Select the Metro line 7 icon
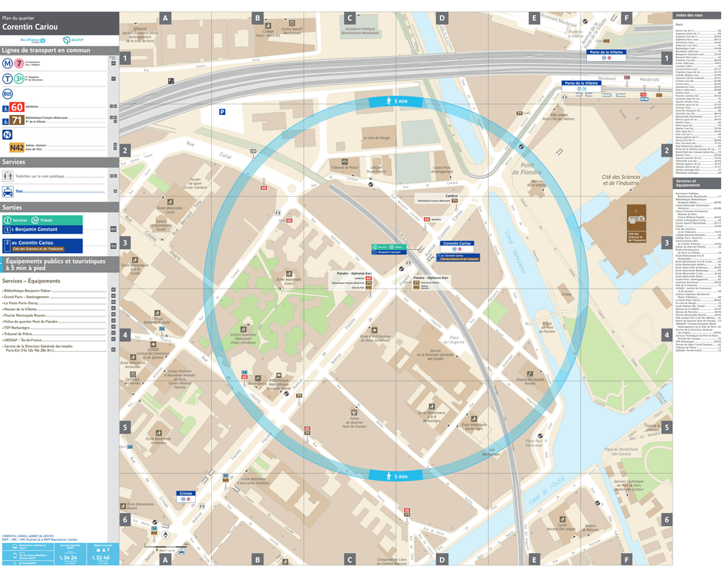 pos(19,62)
